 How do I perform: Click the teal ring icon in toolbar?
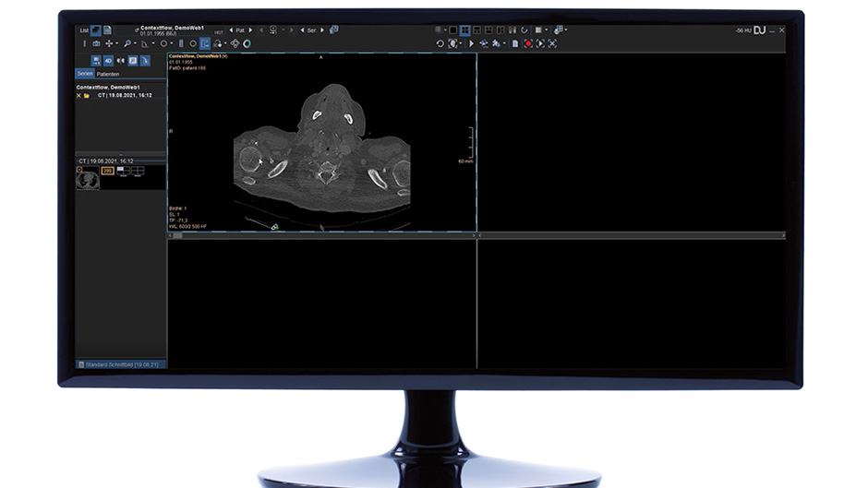247,43
